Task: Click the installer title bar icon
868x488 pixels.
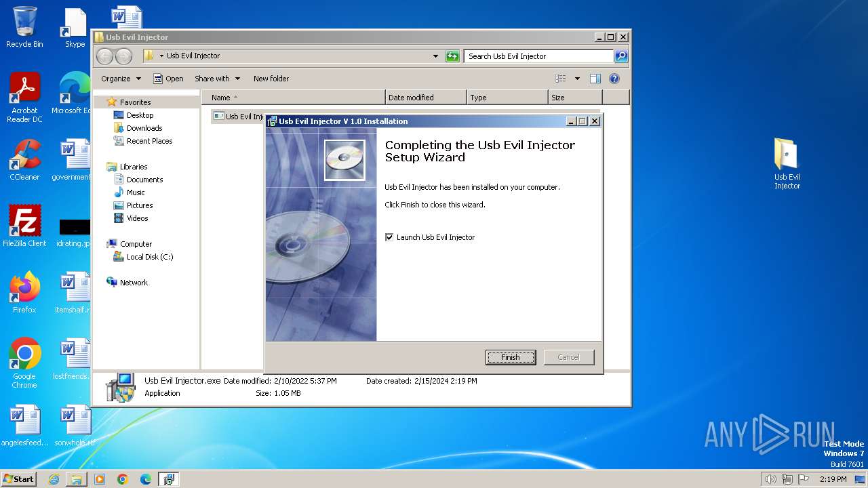Action: point(272,121)
